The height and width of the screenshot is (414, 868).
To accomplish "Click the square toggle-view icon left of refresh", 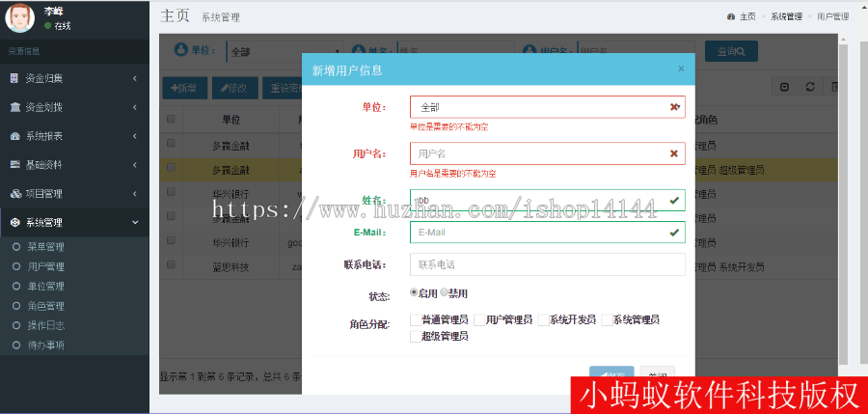I will point(784,87).
